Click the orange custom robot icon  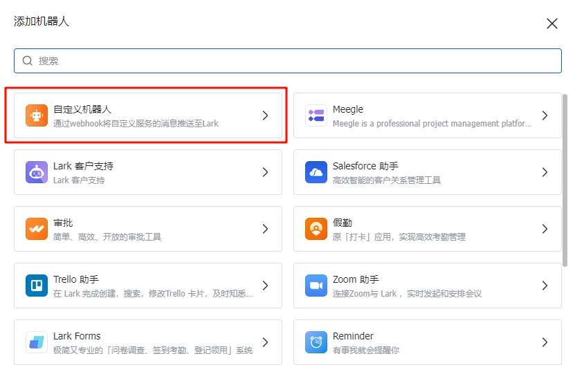[x=37, y=115]
